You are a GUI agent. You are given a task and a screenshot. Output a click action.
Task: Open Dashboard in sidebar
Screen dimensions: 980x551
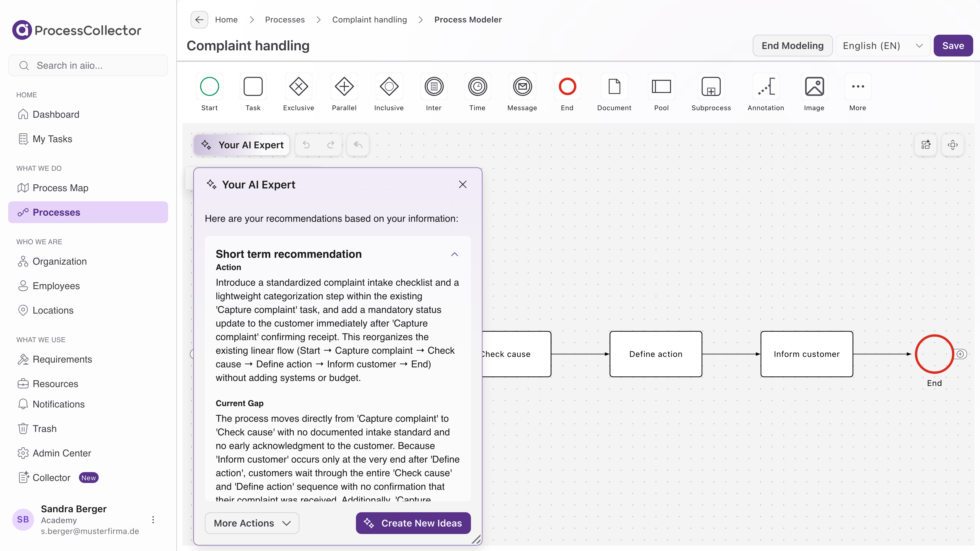[88, 115]
